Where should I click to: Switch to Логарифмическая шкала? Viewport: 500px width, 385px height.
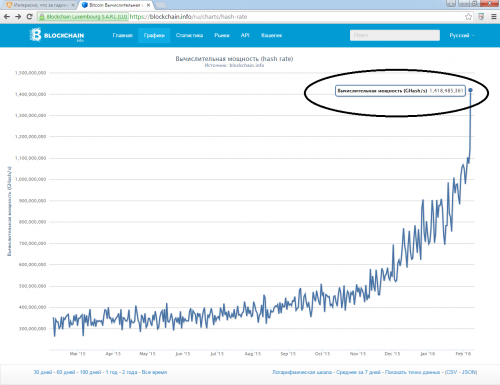click(x=302, y=372)
